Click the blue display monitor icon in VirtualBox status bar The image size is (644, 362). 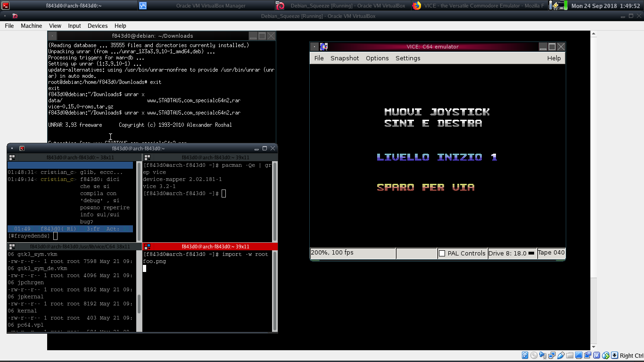(579, 355)
